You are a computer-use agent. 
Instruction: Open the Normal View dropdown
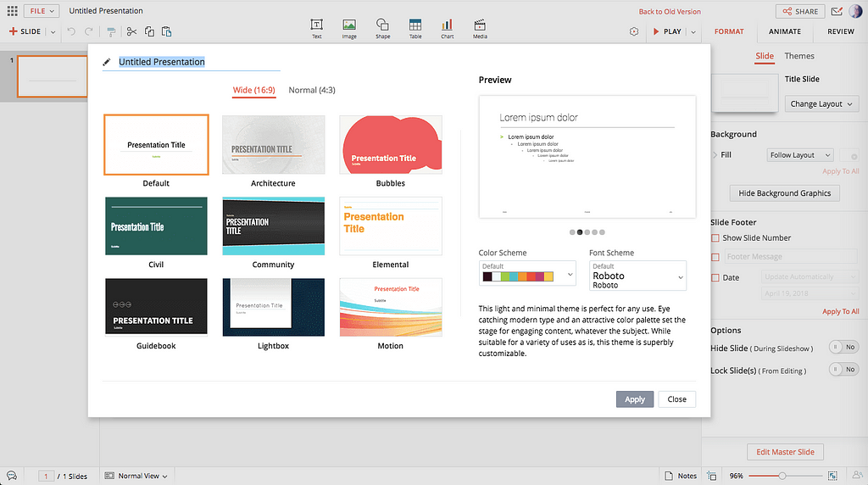(136, 476)
